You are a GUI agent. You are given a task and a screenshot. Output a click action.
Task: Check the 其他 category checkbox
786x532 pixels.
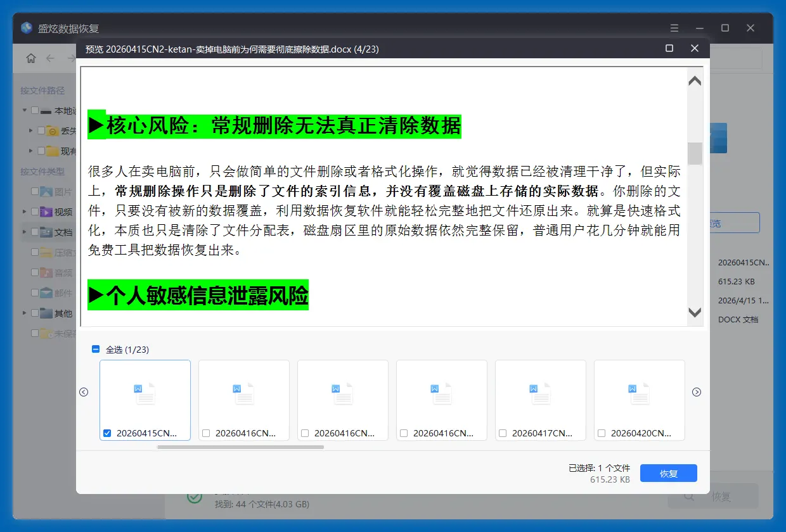(35, 313)
